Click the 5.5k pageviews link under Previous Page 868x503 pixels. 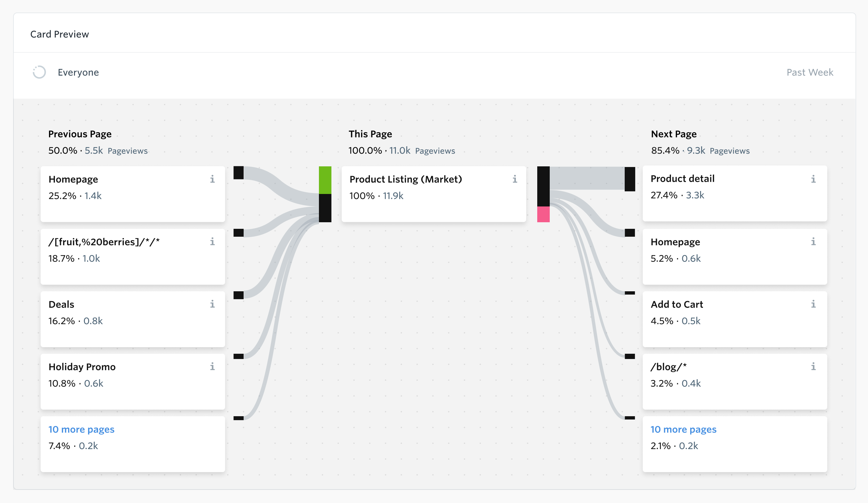pos(93,151)
